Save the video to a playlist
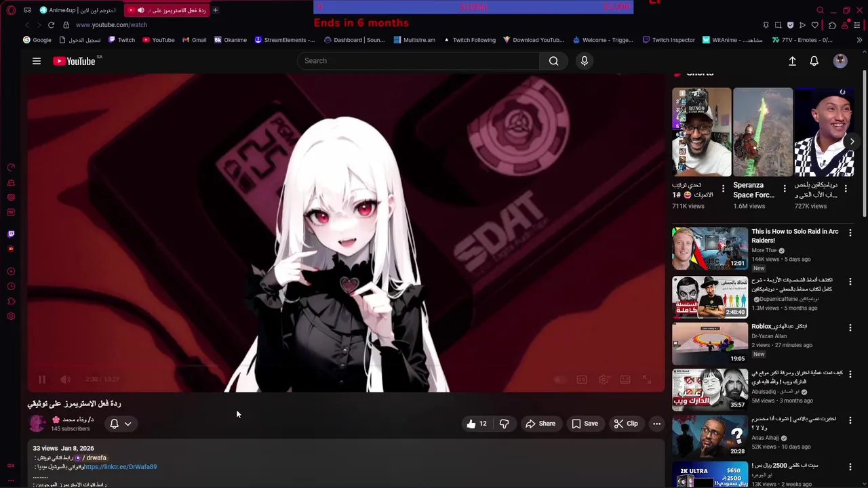868x488 pixels. (x=585, y=424)
